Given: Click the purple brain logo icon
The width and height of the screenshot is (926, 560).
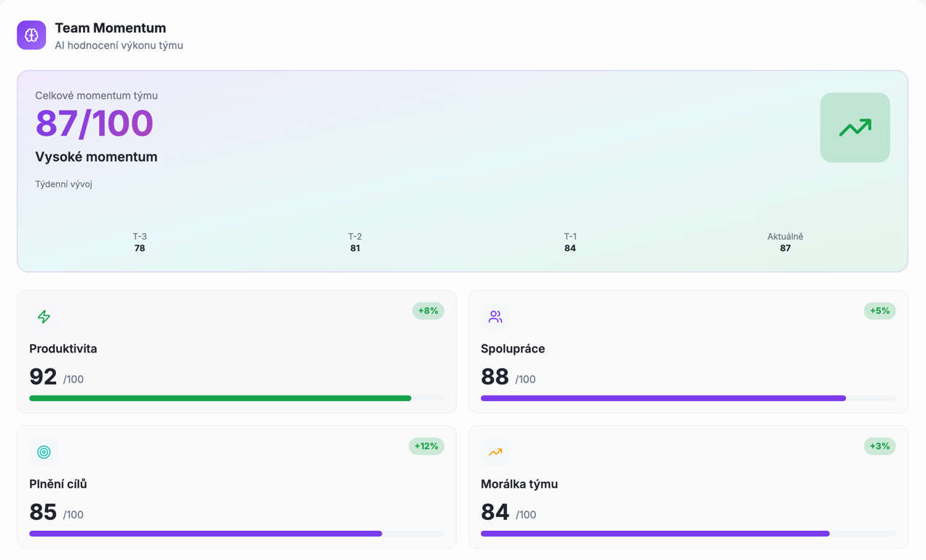Looking at the screenshot, I should pyautogui.click(x=31, y=35).
